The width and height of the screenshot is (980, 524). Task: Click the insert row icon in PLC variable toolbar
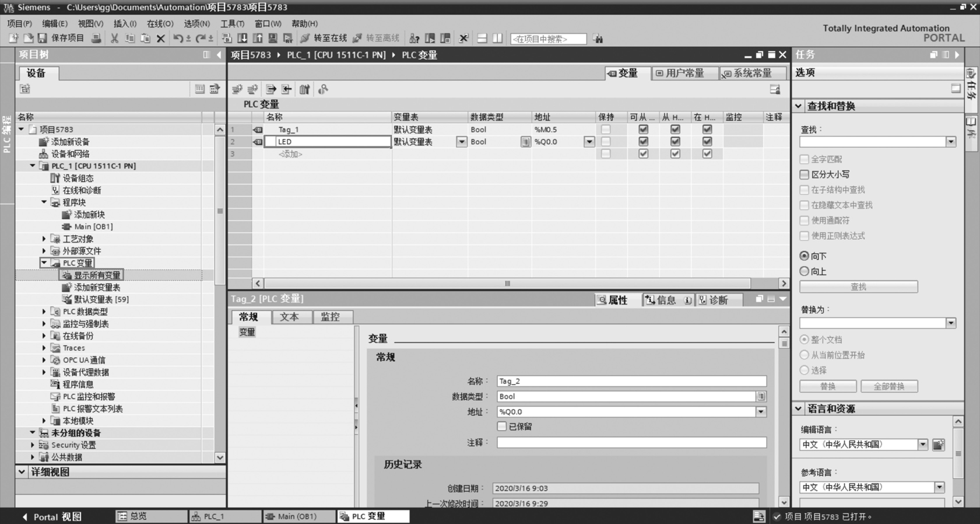237,89
